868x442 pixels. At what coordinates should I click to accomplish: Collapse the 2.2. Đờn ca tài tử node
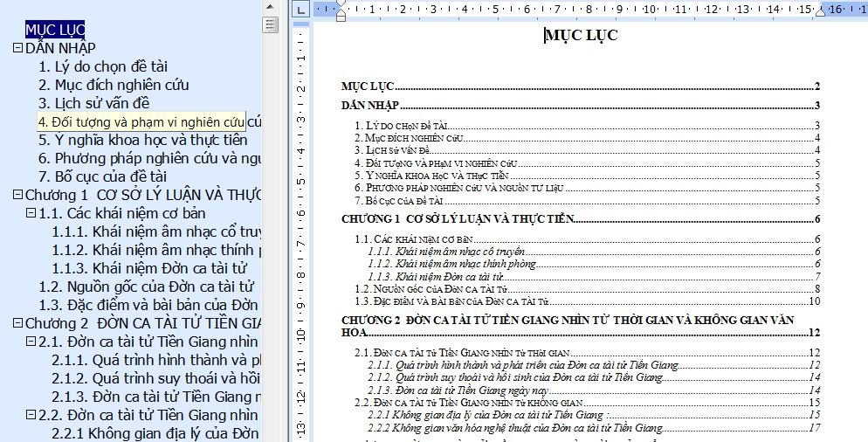(31, 414)
